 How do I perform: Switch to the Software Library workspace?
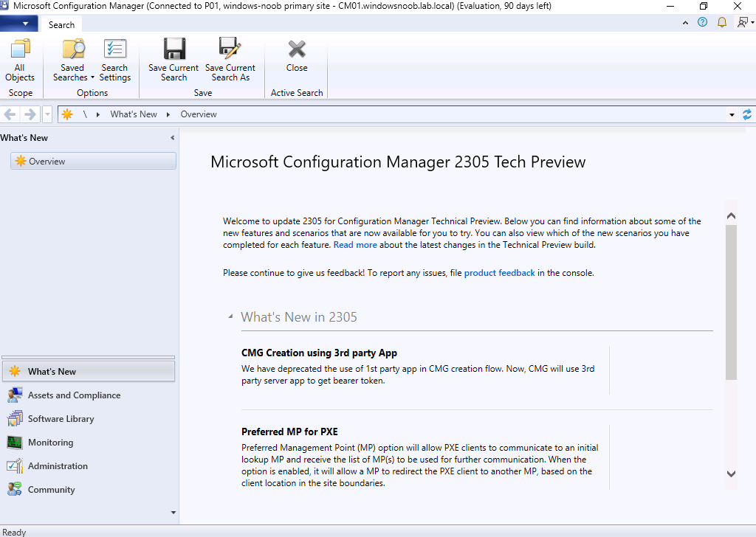(89, 418)
